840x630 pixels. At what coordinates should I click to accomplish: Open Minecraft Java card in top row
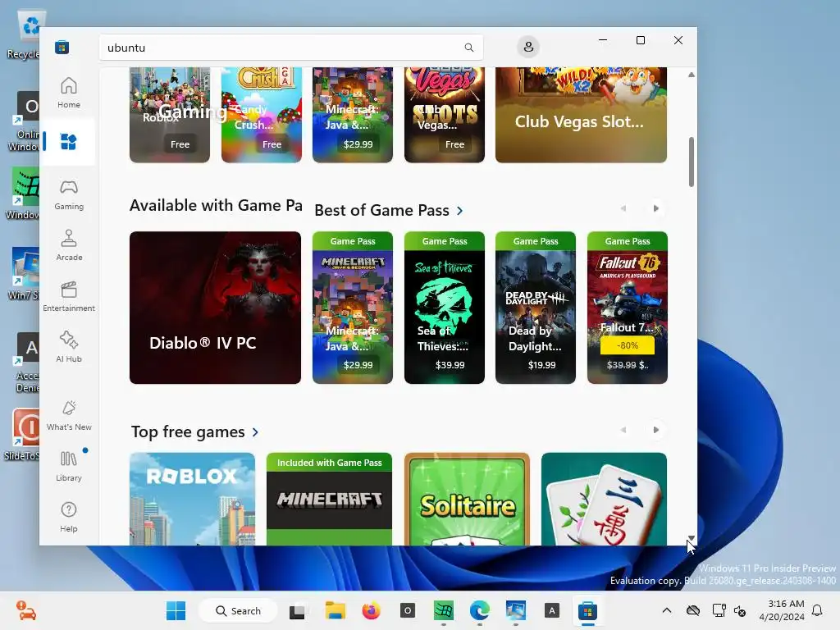click(x=353, y=115)
